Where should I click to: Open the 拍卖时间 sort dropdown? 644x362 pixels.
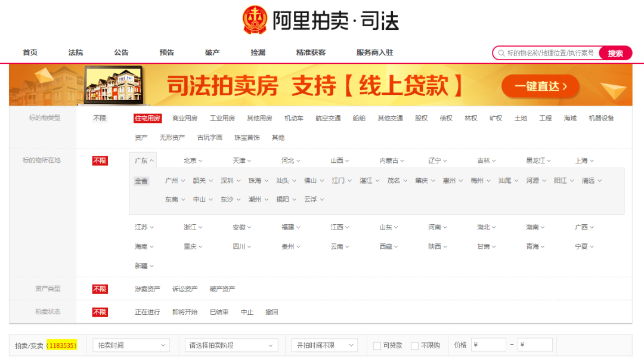click(131, 345)
